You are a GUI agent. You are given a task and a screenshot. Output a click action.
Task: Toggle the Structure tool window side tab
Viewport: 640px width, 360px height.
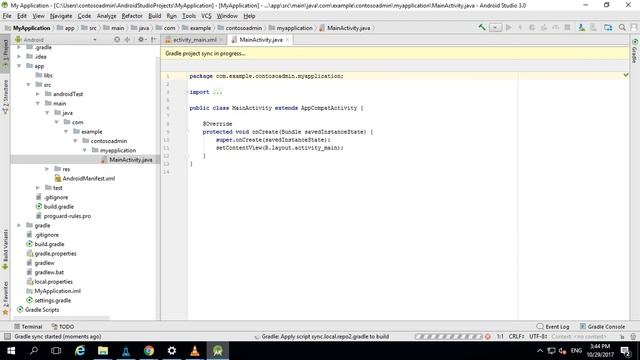click(x=5, y=96)
